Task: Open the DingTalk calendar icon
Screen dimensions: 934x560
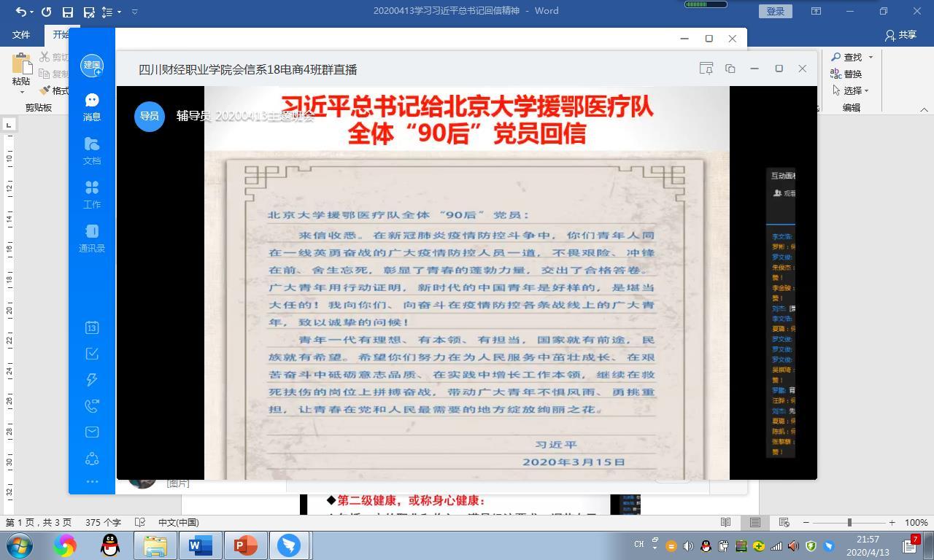Action: pyautogui.click(x=92, y=328)
